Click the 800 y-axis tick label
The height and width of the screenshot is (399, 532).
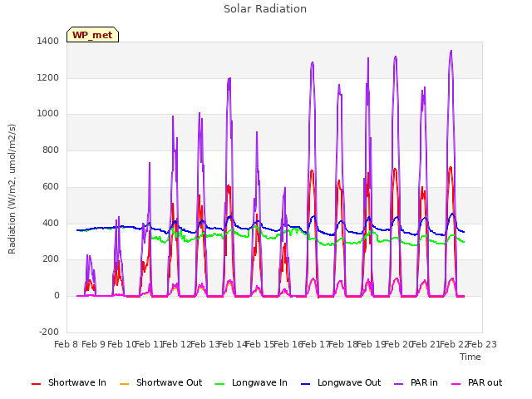click(x=51, y=150)
